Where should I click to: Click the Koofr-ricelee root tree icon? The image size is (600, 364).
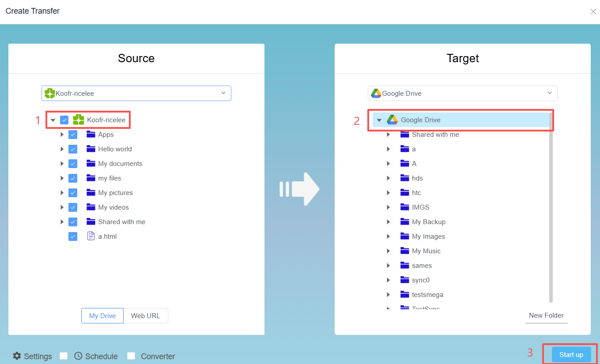pos(79,120)
